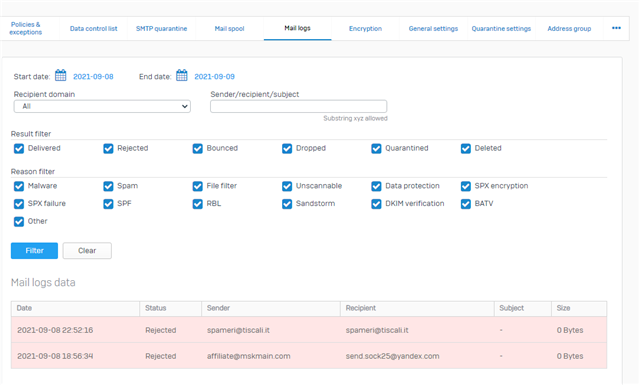Viewport: 640px width, 385px height.
Task: Open the Encryption tab
Action: [x=365, y=29]
